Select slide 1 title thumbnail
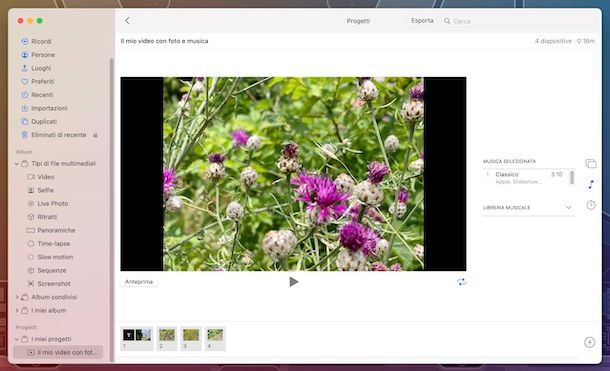The width and height of the screenshot is (610, 371). point(137,338)
